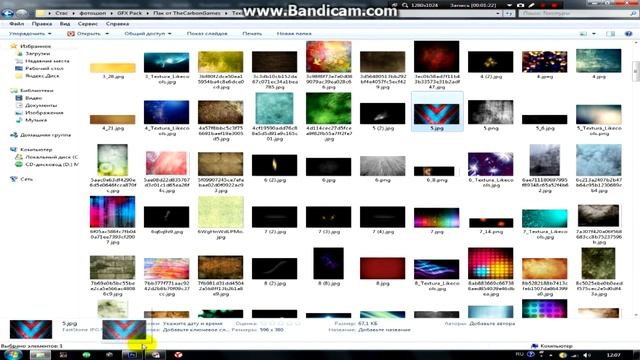Select Изображения library in sidebar

[44, 113]
